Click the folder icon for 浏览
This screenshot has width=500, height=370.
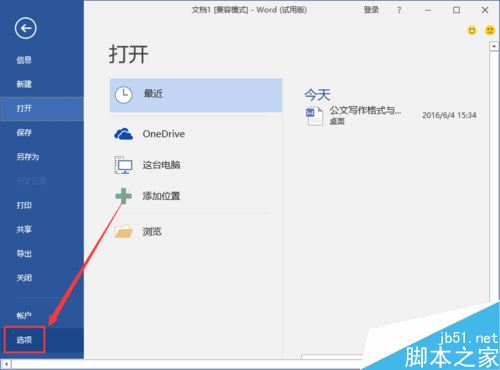point(124,231)
